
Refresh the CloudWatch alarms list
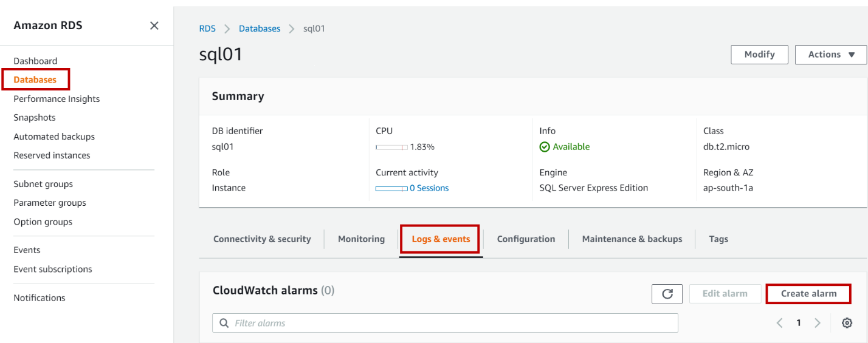(x=667, y=294)
